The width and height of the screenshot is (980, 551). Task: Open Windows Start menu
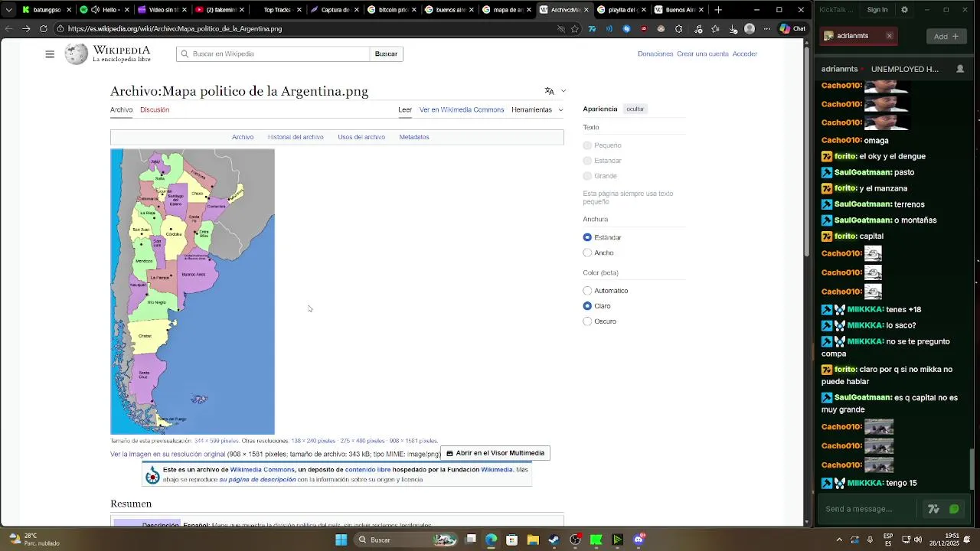(341, 540)
